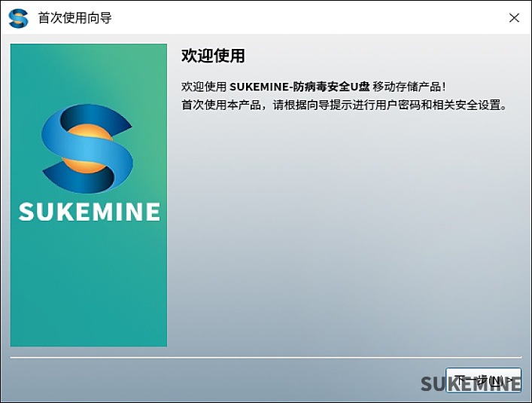
Task: Click the small S logo in title bar
Action: (18, 17)
